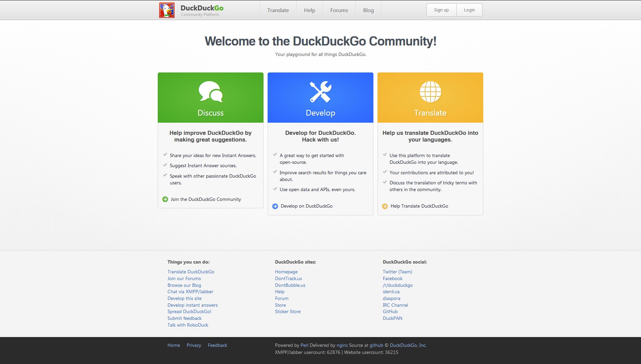The height and width of the screenshot is (364, 641).
Task: Open the Join our Forums link
Action: coord(184,278)
